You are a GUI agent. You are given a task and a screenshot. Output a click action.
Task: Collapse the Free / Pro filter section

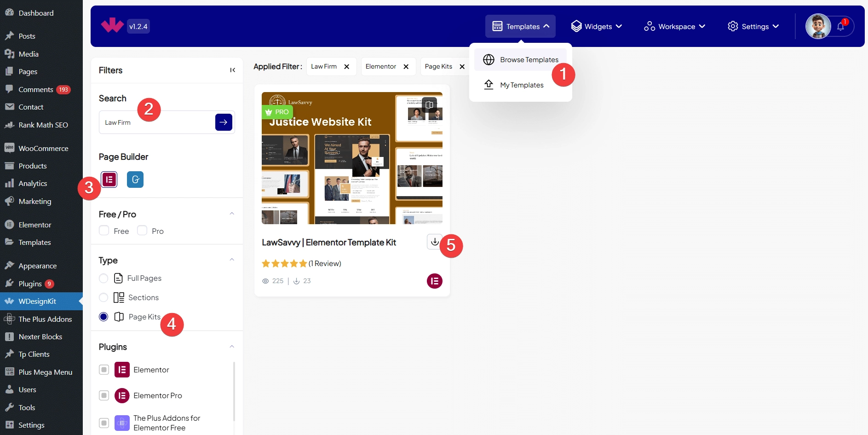coord(232,214)
